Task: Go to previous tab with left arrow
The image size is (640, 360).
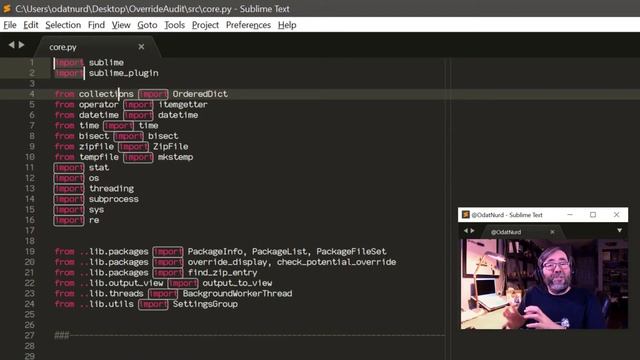Action: (11, 45)
